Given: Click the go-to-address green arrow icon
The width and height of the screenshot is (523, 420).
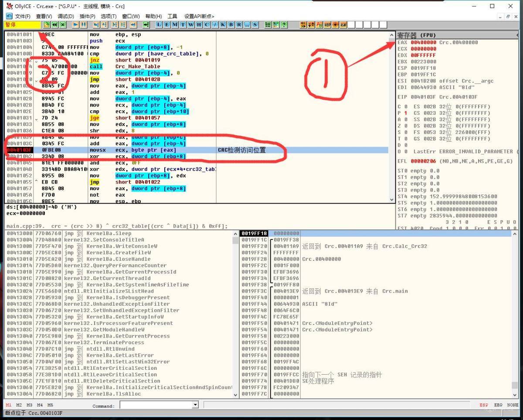Looking at the screenshot, I should tap(146, 24).
